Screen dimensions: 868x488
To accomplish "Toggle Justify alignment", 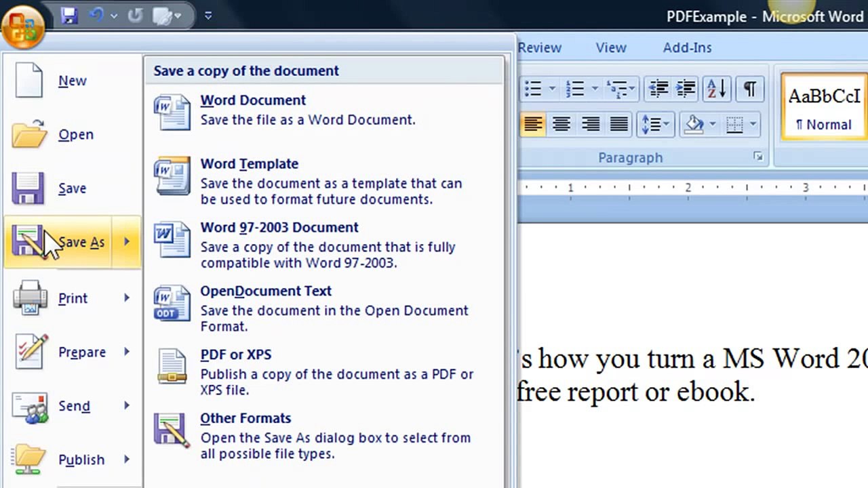I will [618, 124].
